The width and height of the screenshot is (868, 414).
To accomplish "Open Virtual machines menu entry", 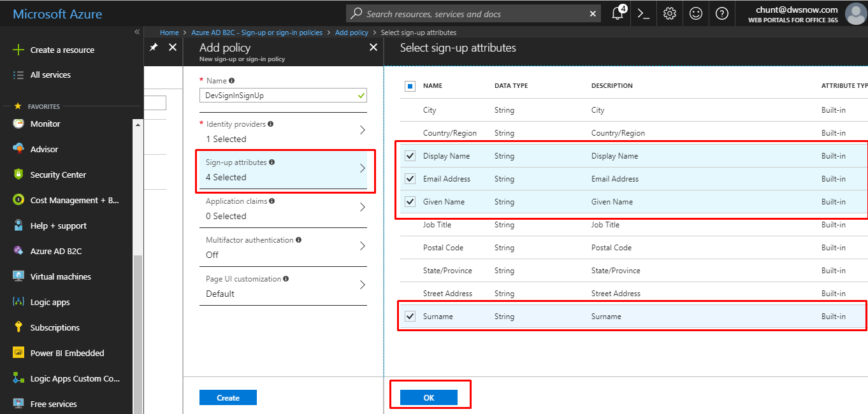I will click(x=61, y=276).
